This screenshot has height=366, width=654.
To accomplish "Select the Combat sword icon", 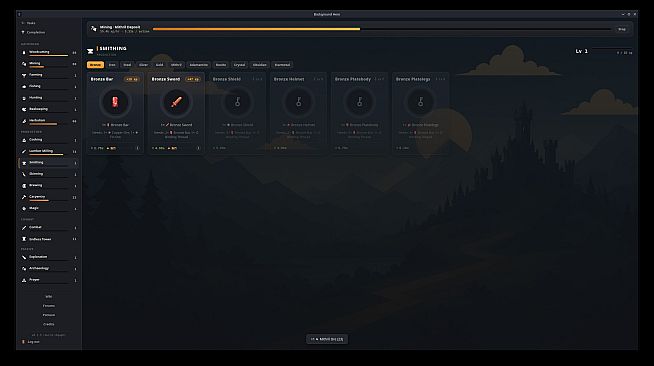I will (24, 228).
